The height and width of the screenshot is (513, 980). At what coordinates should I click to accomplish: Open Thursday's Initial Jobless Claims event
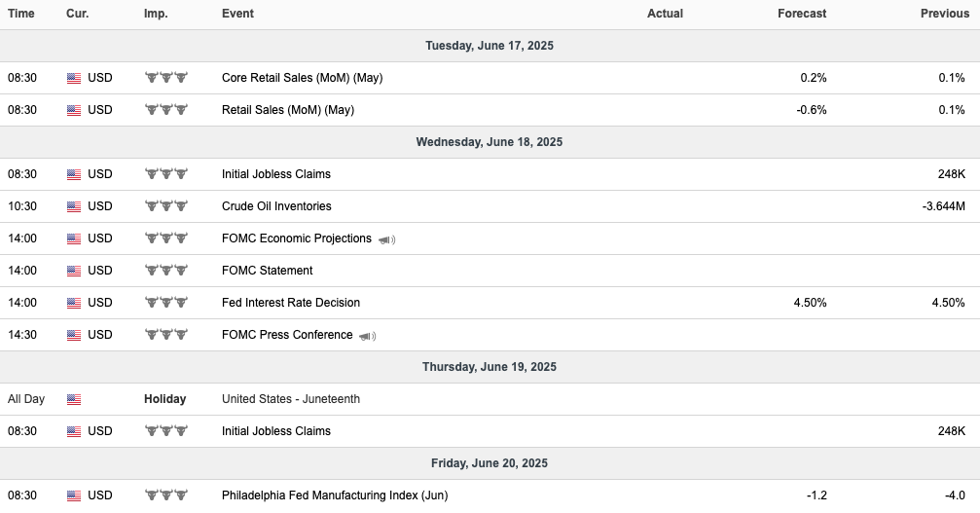click(276, 431)
